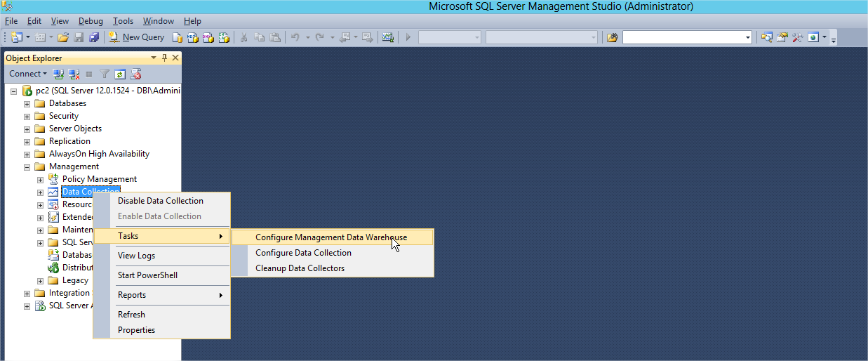Click the Analysis Services DMX Query icon
Image resolution: width=868 pixels, height=361 pixels.
tap(208, 37)
